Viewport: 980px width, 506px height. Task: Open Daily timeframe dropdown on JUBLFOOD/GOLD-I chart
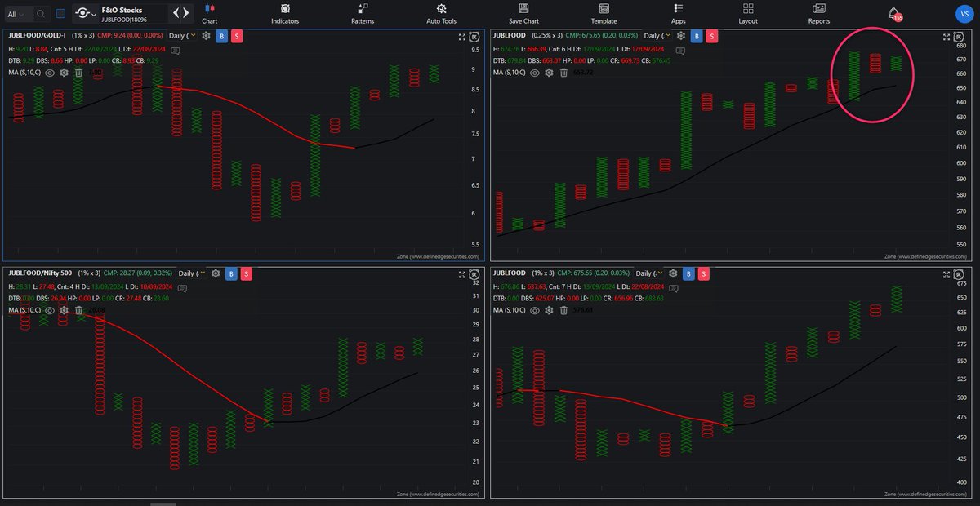pyautogui.click(x=182, y=36)
